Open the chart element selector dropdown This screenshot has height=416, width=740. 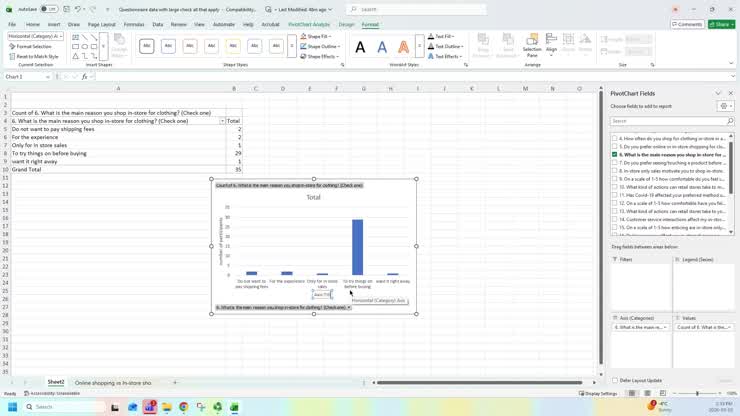61,36
